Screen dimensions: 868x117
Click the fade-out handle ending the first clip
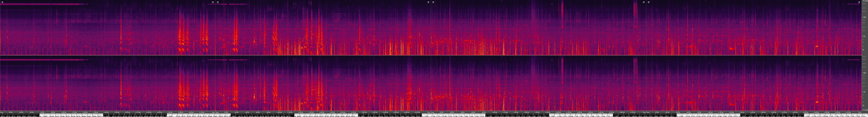point(213,2)
